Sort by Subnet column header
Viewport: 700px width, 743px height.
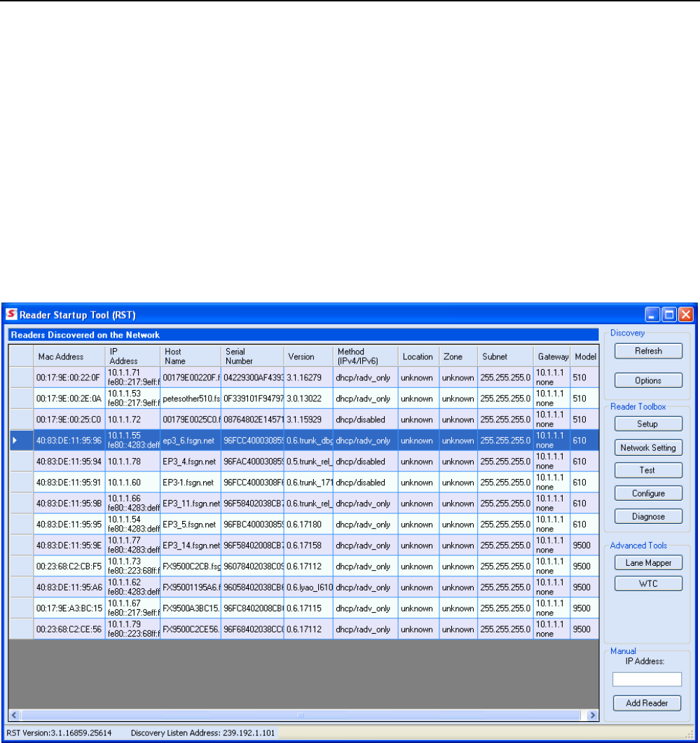[x=505, y=356]
